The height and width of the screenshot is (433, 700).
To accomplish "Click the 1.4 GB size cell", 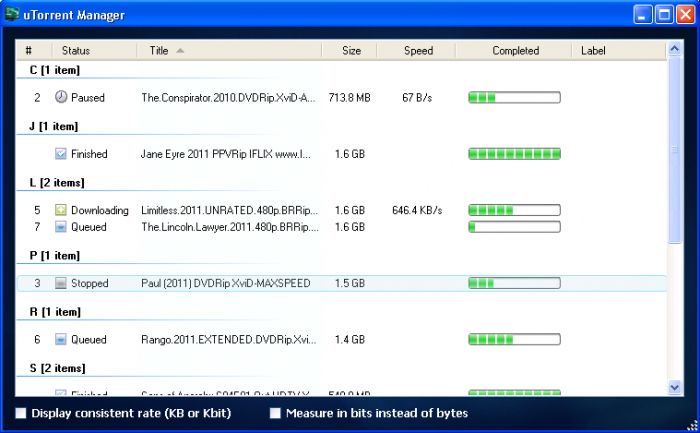I will (350, 339).
